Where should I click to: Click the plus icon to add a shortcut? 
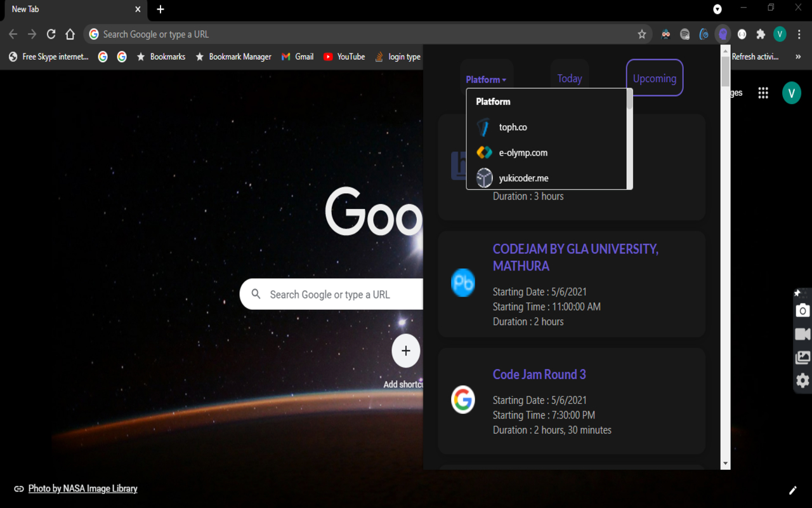[x=406, y=351]
